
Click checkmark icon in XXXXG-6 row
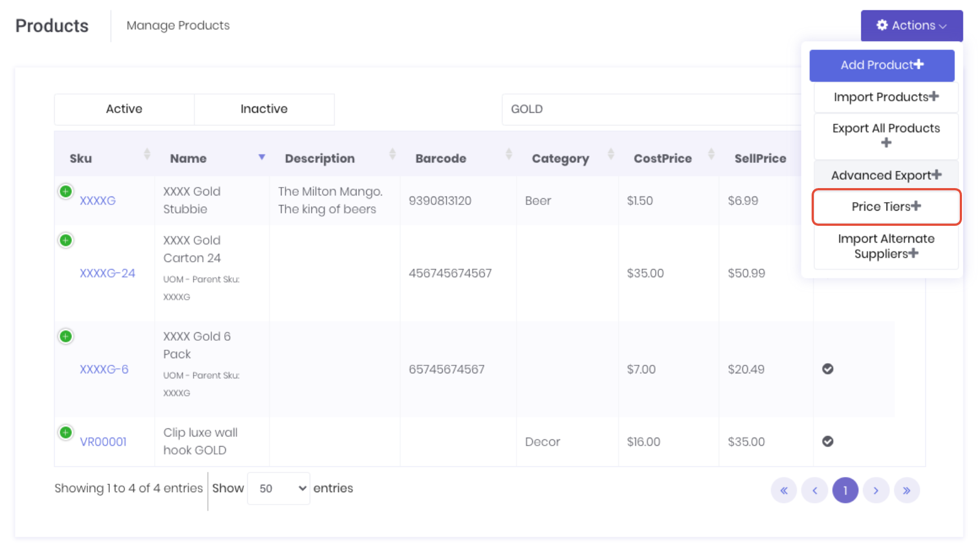(x=828, y=369)
